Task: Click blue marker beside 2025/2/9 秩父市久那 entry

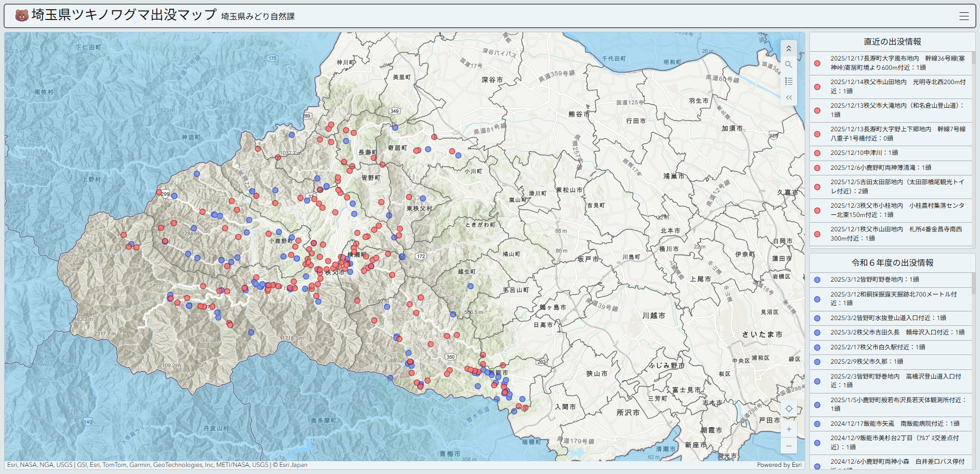Action: click(x=817, y=362)
